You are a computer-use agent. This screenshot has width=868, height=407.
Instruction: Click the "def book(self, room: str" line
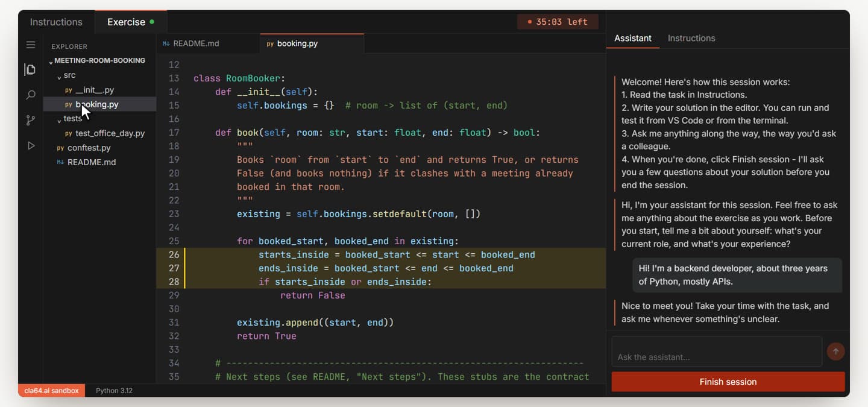coord(378,133)
